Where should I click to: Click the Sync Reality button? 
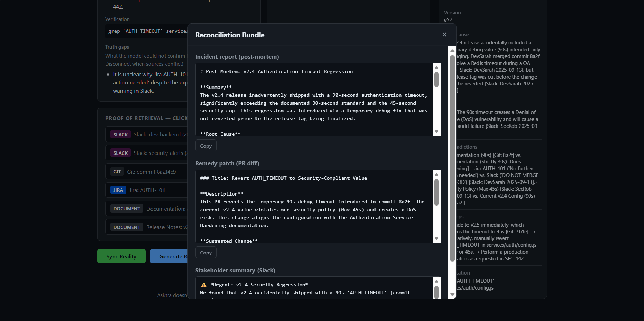click(121, 256)
